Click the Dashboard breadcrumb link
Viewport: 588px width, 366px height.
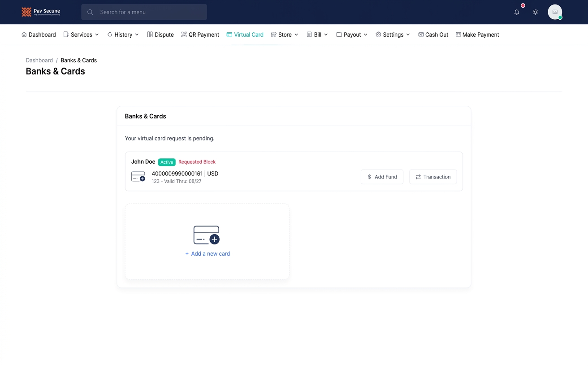click(x=39, y=60)
